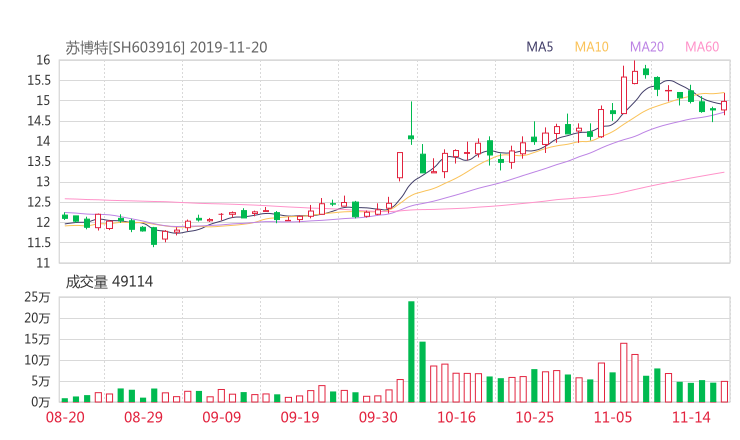Click the stock title 苏博特[SH603916] 2019-11-20

click(x=166, y=47)
